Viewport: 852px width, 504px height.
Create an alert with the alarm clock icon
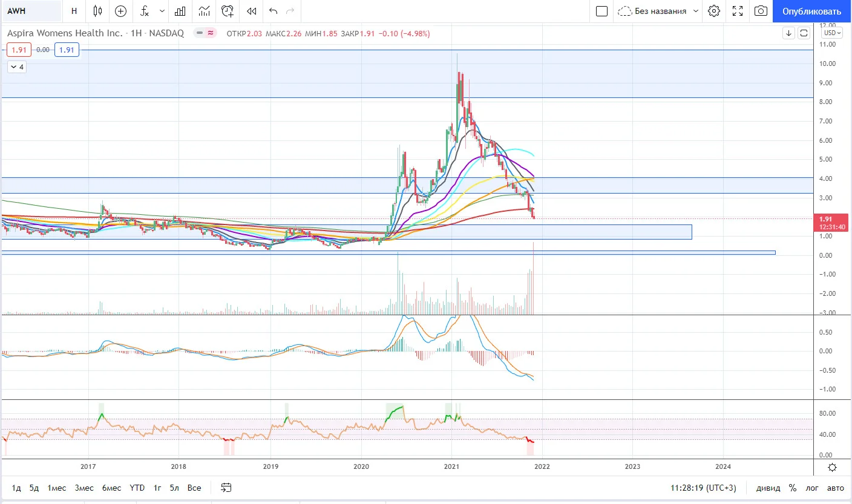click(228, 11)
